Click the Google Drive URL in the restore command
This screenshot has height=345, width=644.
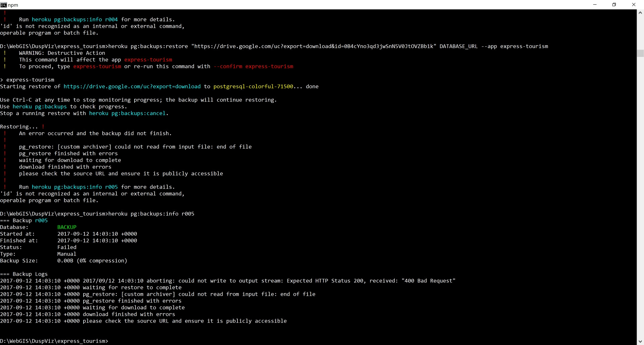click(314, 46)
